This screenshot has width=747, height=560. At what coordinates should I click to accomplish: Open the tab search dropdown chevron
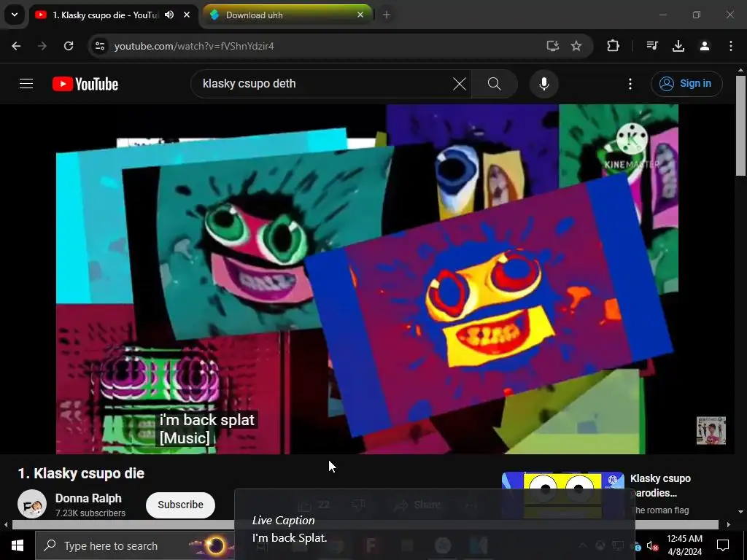click(15, 15)
